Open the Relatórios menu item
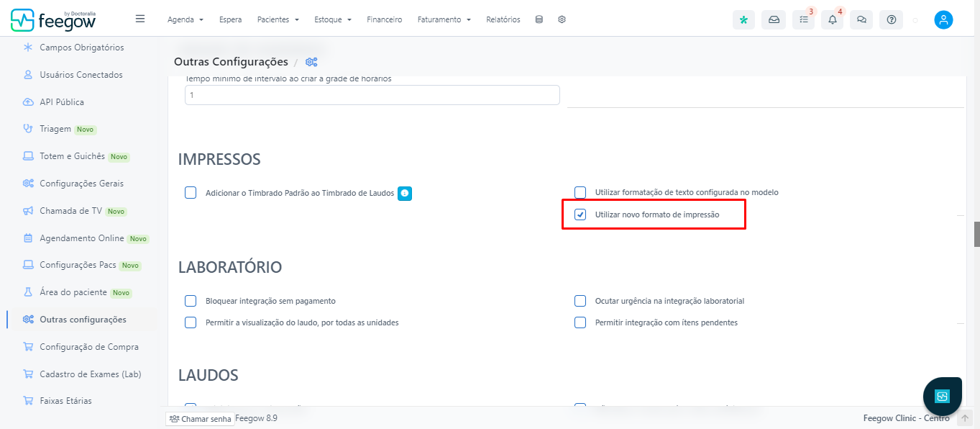Image resolution: width=980 pixels, height=429 pixels. point(503,19)
